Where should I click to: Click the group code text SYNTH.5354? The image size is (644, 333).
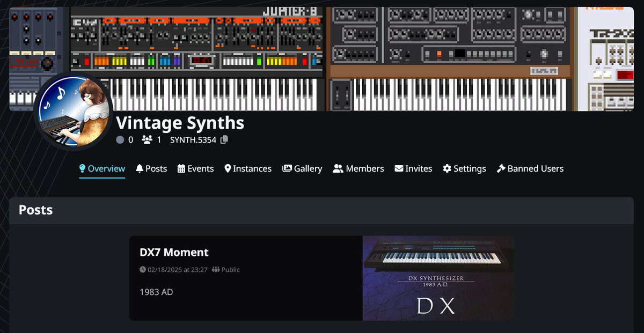193,140
